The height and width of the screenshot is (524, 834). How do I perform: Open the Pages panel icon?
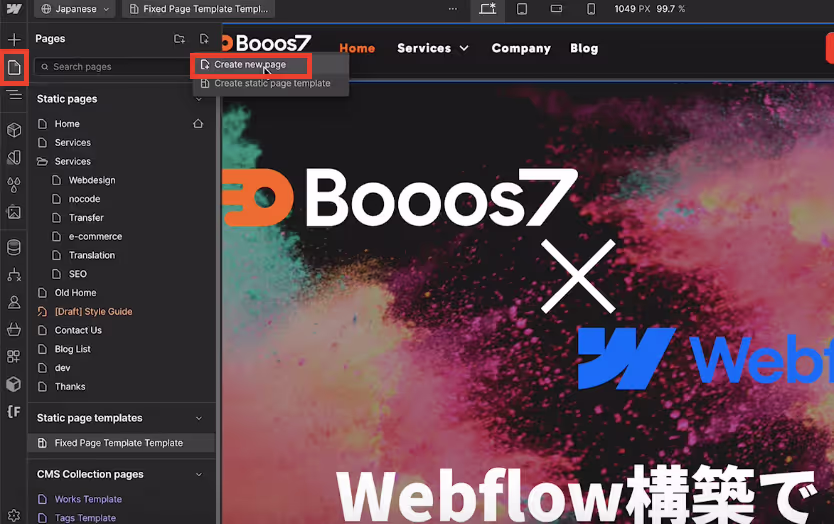click(x=14, y=68)
